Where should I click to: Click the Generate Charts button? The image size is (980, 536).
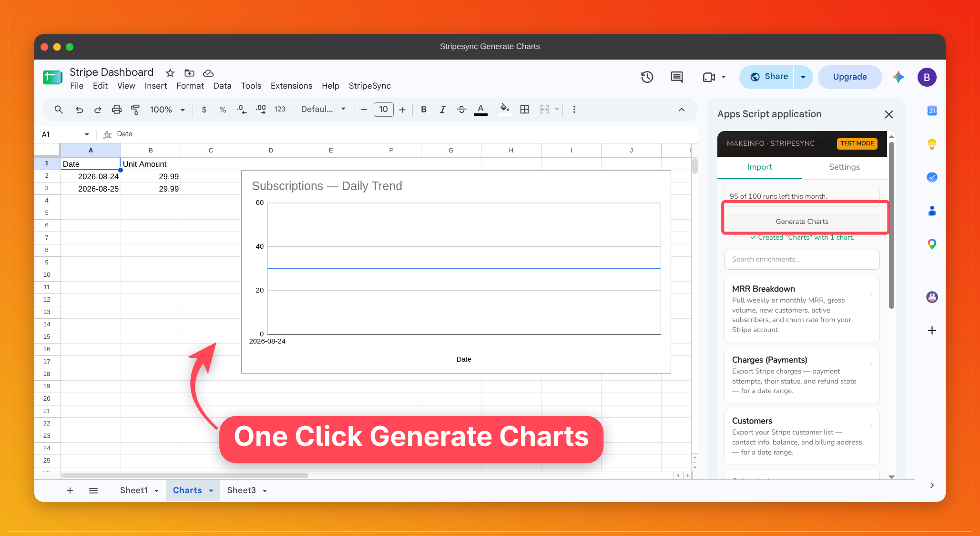[x=802, y=222]
